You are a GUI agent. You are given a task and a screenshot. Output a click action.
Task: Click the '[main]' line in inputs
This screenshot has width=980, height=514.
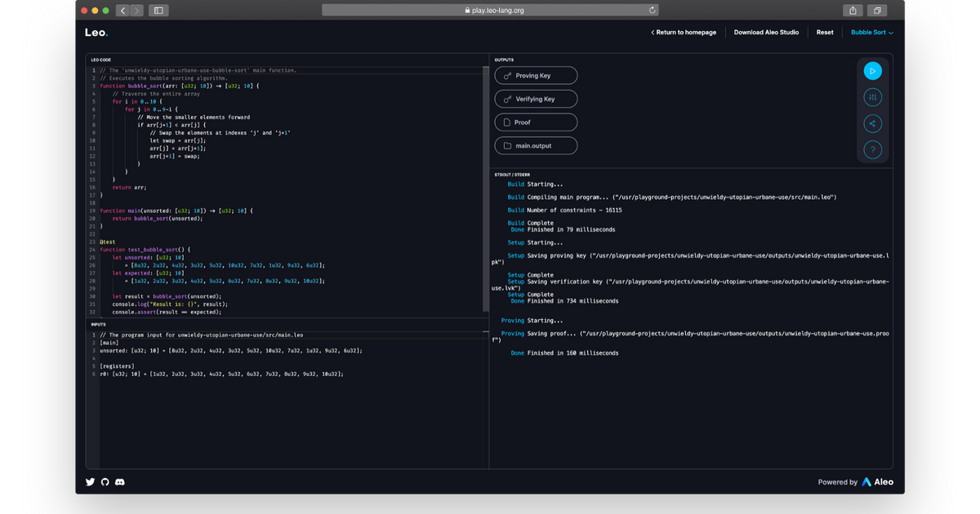[x=110, y=343]
